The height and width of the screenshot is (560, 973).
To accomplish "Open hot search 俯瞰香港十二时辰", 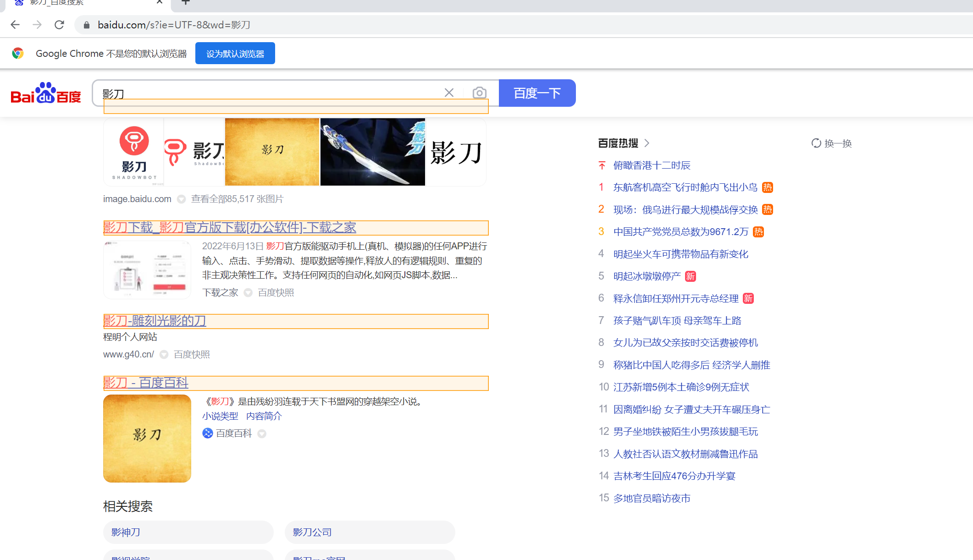I will pyautogui.click(x=652, y=165).
